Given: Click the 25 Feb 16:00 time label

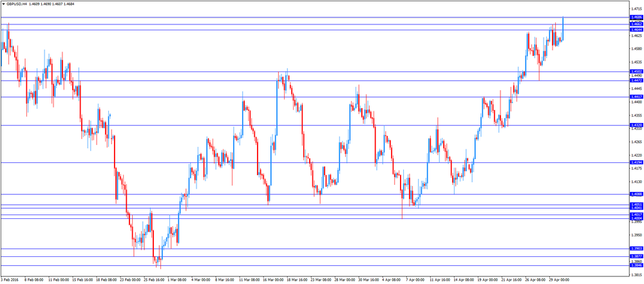Looking at the screenshot, I should pos(153,280).
